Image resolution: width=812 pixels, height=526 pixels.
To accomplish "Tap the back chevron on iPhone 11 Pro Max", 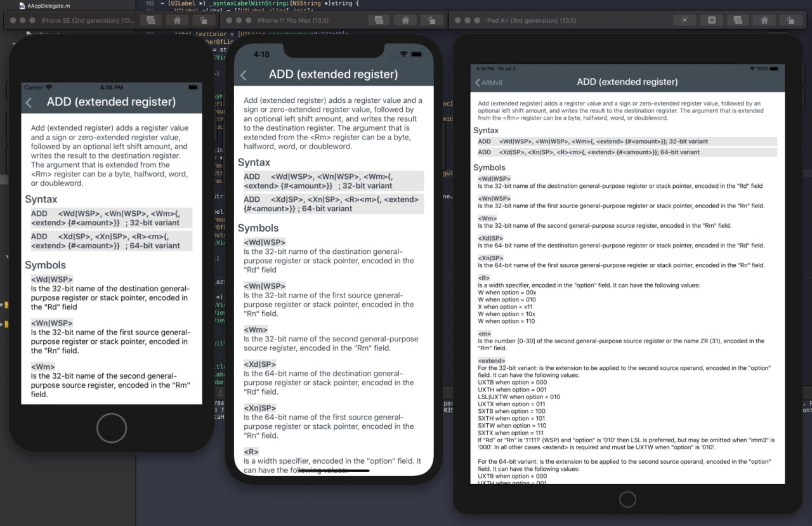I will point(244,74).
